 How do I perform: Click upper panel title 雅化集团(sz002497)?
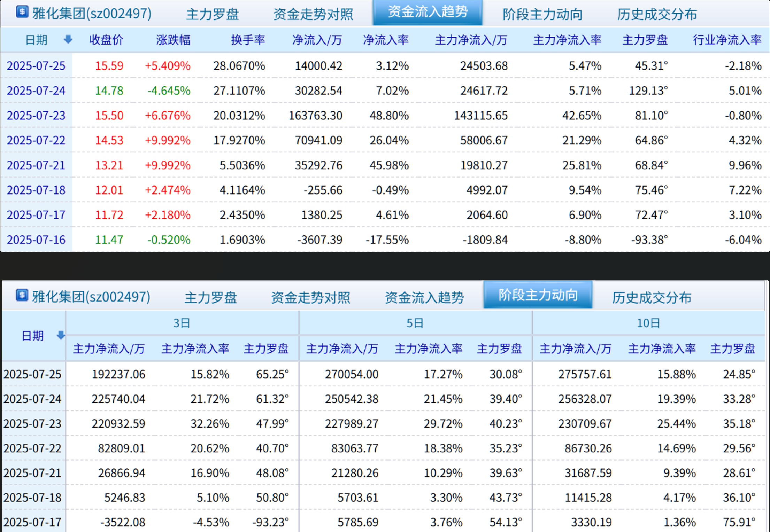click(92, 14)
